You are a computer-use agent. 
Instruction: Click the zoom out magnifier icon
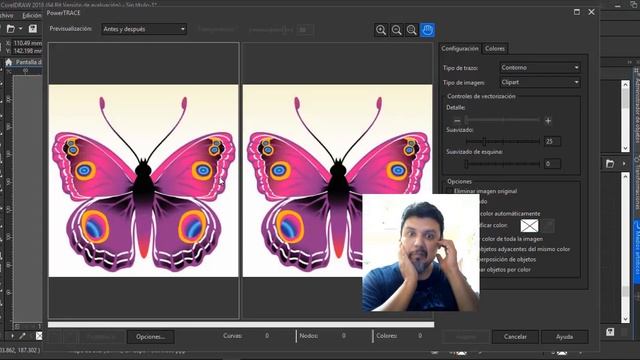tap(396, 30)
